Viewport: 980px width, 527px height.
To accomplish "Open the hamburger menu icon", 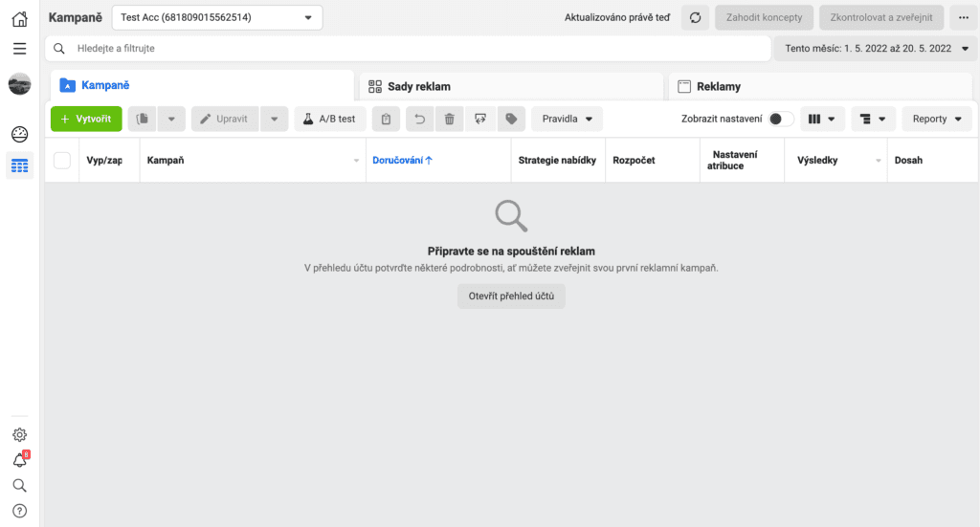I will (19, 49).
